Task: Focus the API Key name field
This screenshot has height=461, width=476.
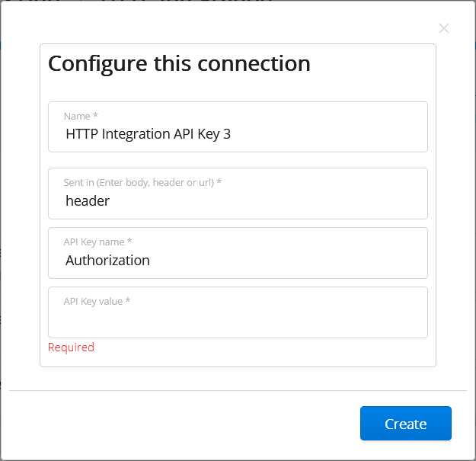Action: (x=305, y=261)
